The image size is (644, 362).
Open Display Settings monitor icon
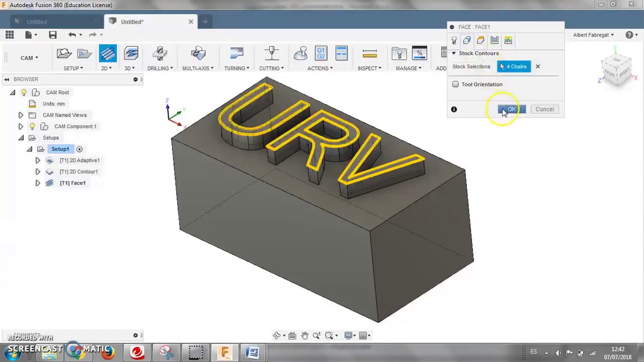click(348, 335)
